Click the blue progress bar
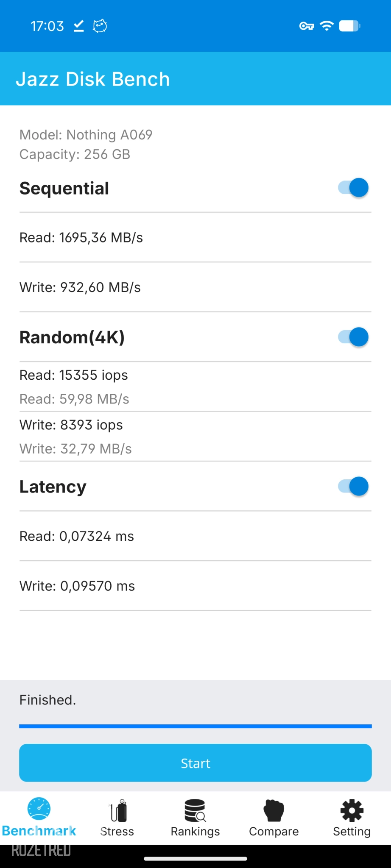391x868 pixels. (x=195, y=726)
